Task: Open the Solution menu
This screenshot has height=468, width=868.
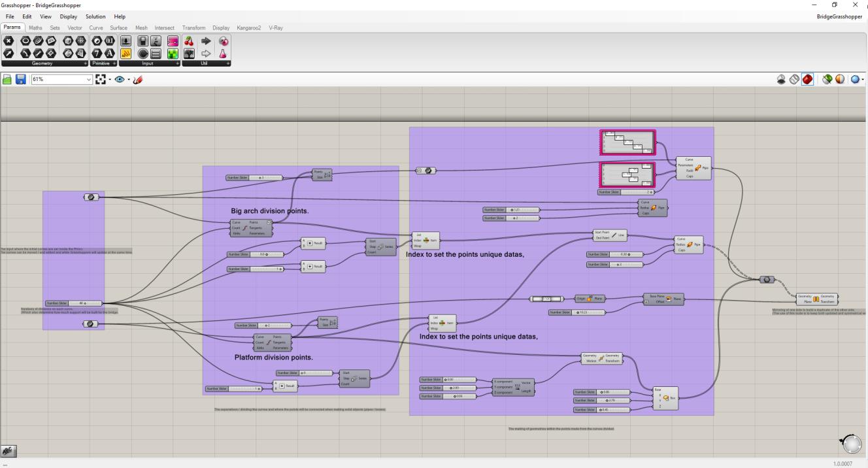Action: 95,16
